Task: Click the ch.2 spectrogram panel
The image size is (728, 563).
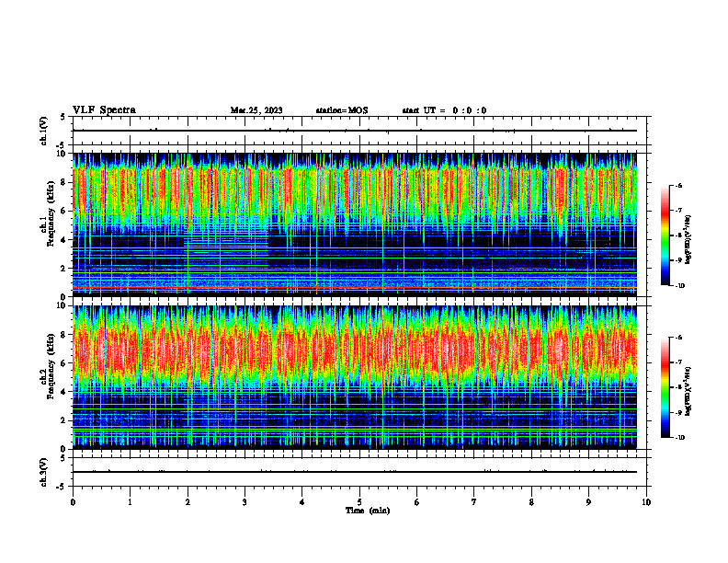Action: (x=355, y=377)
